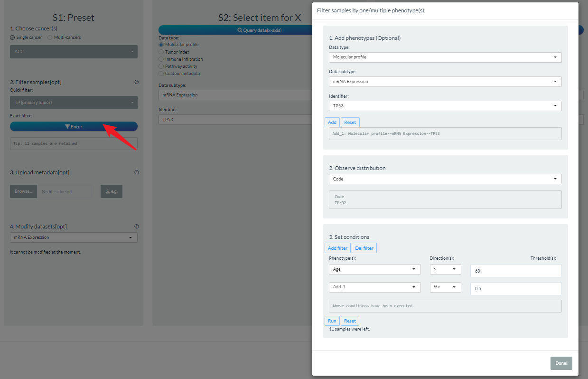
Task: Click '1. Add phenotypes (Optional)' heading
Action: pyautogui.click(x=365, y=38)
